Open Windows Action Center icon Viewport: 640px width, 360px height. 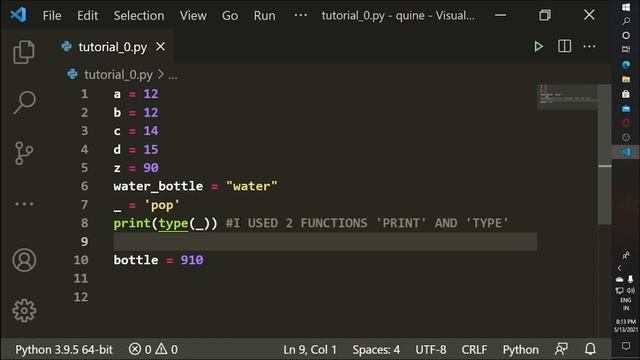[x=626, y=346]
